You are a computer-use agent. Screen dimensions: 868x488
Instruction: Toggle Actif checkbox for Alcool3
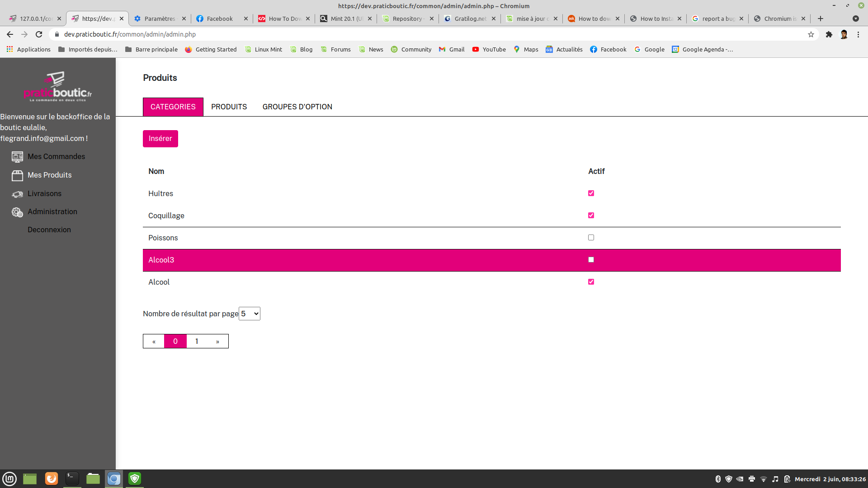click(591, 260)
